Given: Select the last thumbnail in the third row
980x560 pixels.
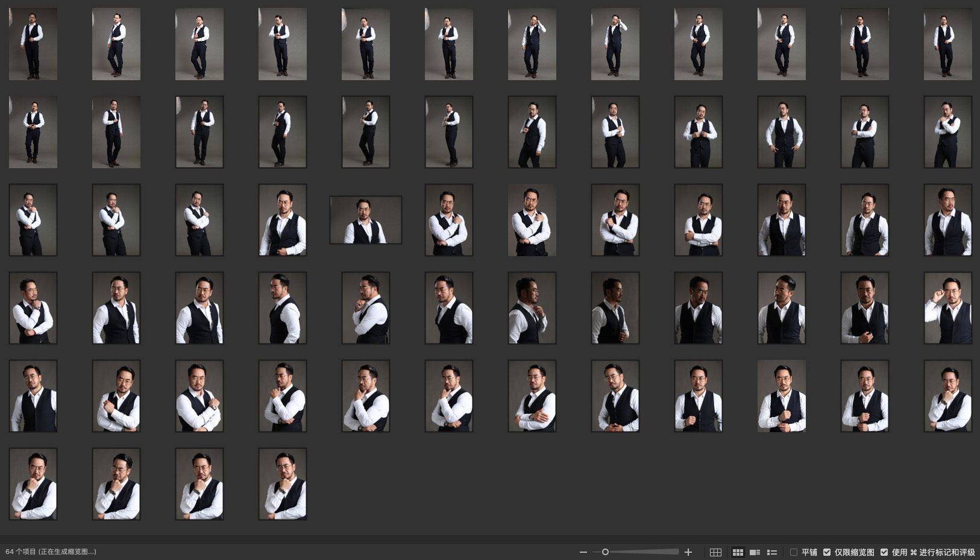Looking at the screenshot, I should [947, 220].
